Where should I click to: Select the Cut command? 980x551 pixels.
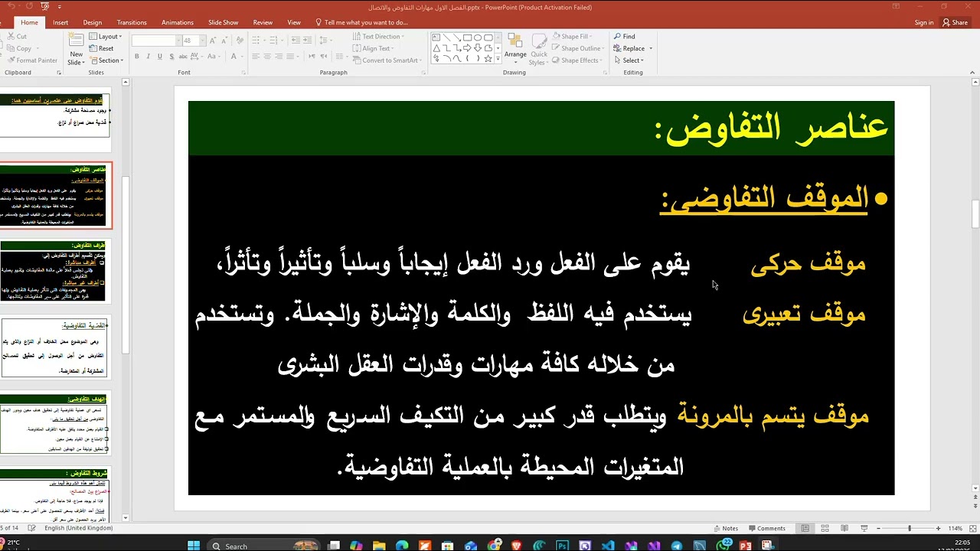15,36
